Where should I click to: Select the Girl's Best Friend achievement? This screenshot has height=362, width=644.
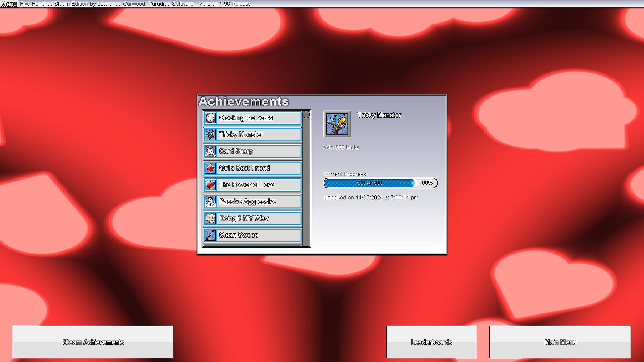(258, 168)
